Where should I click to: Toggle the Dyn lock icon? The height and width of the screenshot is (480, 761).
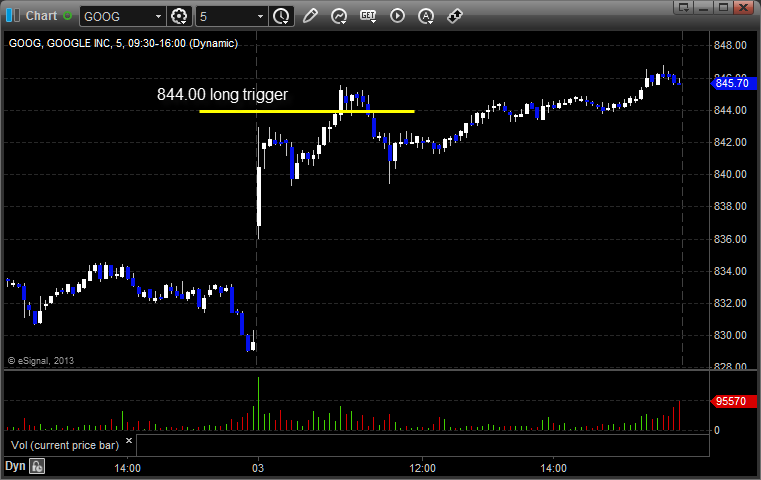pyautogui.click(x=37, y=466)
